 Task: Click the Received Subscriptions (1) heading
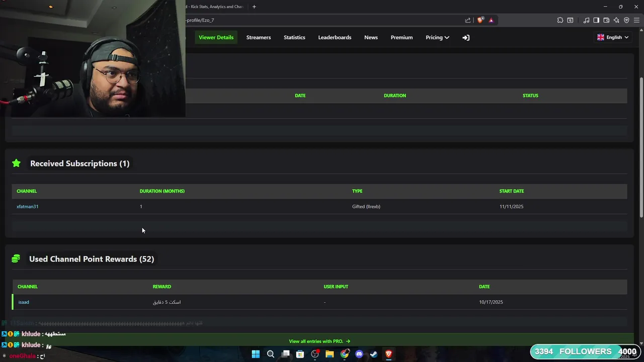(79, 163)
